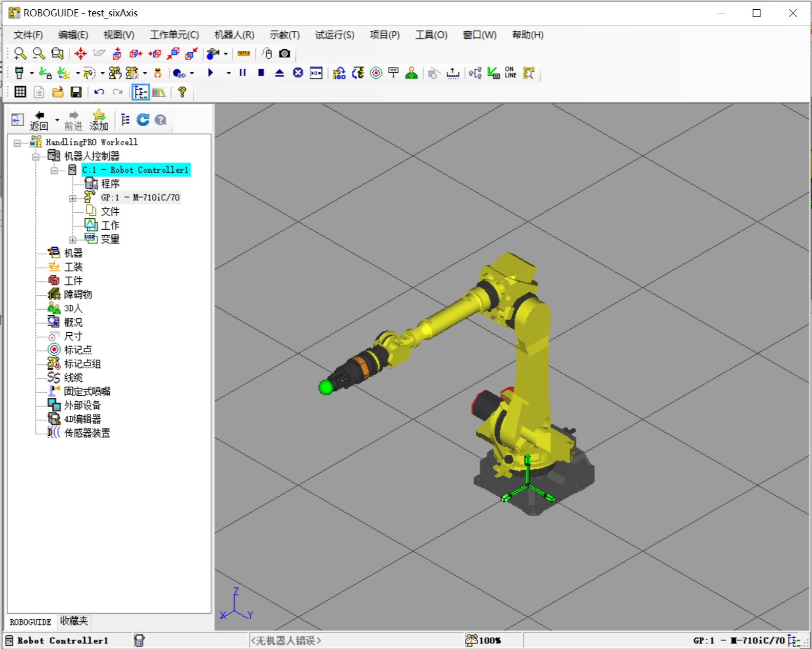Click the ruler measurement tool

click(244, 53)
